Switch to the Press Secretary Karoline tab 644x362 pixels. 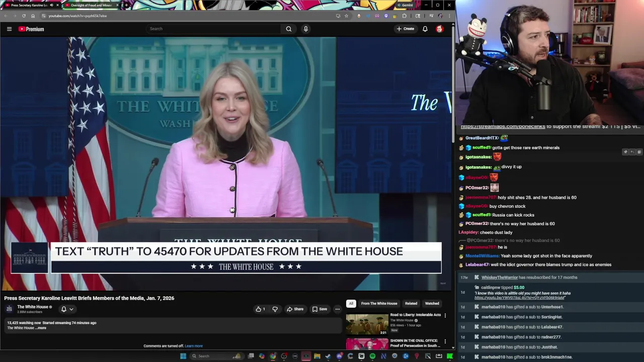[x=31, y=5]
